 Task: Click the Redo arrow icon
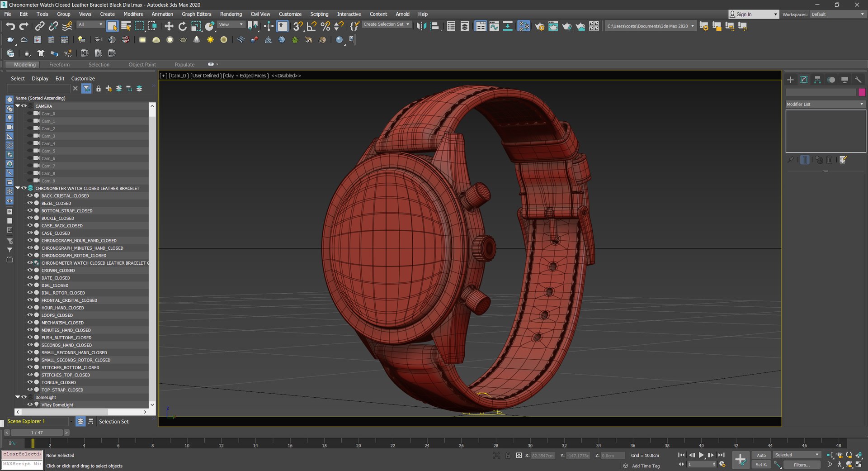(24, 26)
